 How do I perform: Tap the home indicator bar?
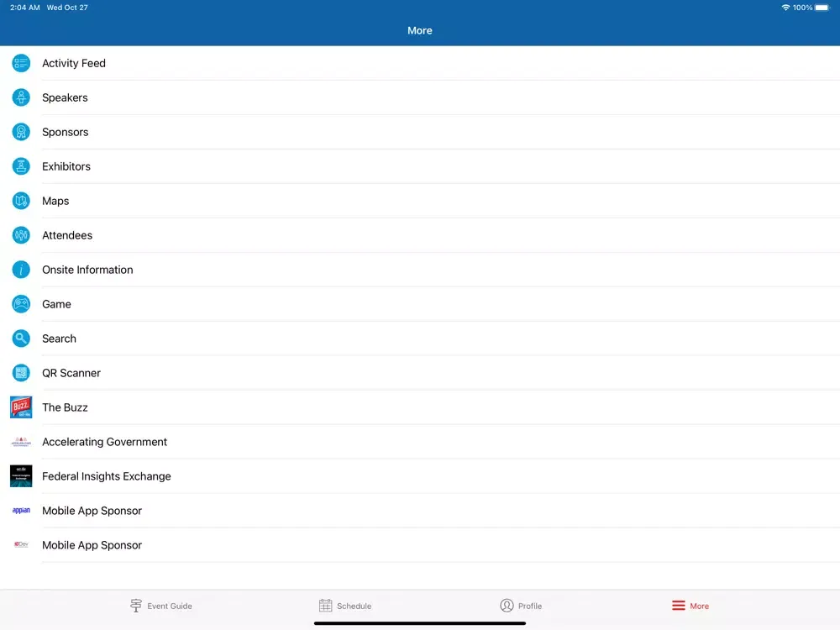tap(419, 623)
